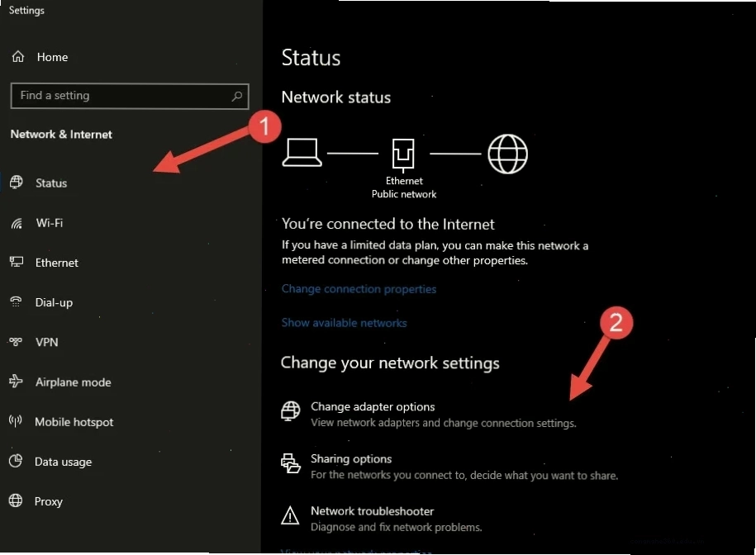Click the Network status heading
This screenshot has width=756, height=555.
point(336,97)
